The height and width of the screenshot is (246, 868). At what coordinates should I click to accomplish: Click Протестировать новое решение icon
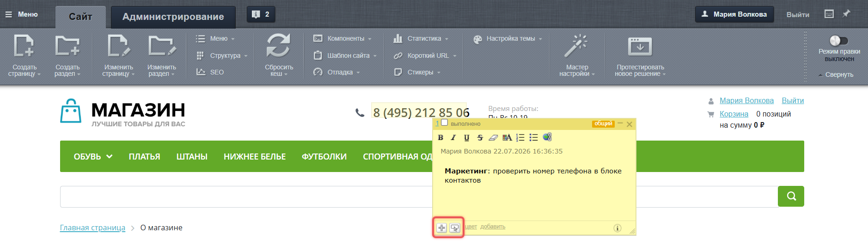point(640,47)
